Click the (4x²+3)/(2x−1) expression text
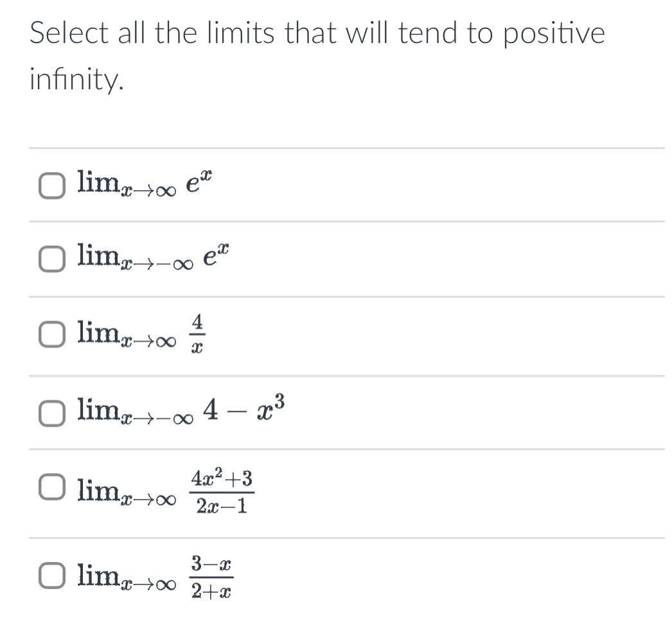Image resolution: width=672 pixels, height=643 pixels. [222, 490]
